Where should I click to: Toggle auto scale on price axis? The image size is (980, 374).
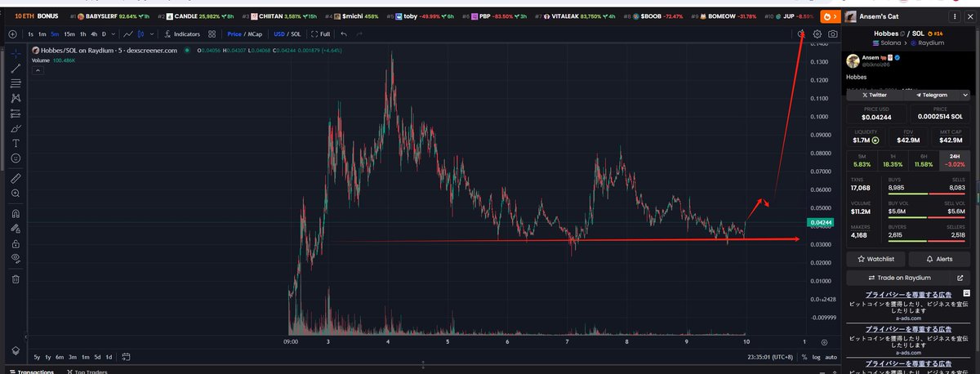(831, 358)
